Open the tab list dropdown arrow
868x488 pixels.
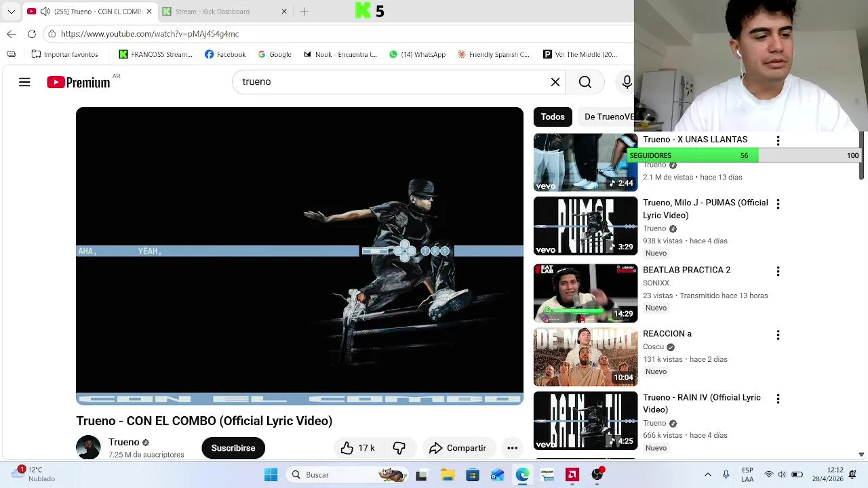(x=11, y=12)
